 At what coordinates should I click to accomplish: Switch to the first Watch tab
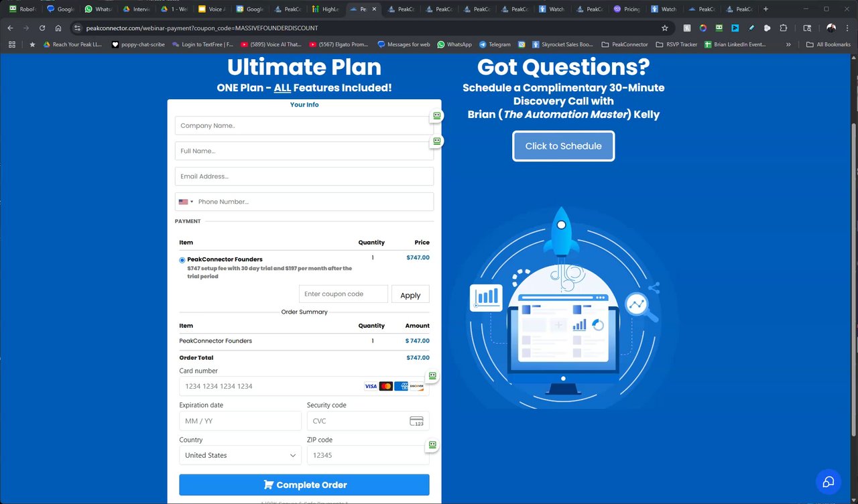[x=552, y=9]
